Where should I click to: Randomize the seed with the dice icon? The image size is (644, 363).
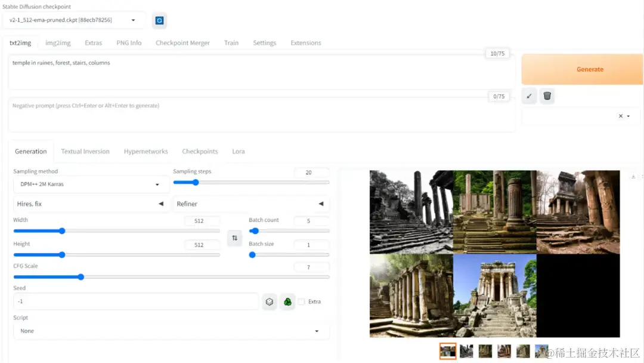point(270,302)
